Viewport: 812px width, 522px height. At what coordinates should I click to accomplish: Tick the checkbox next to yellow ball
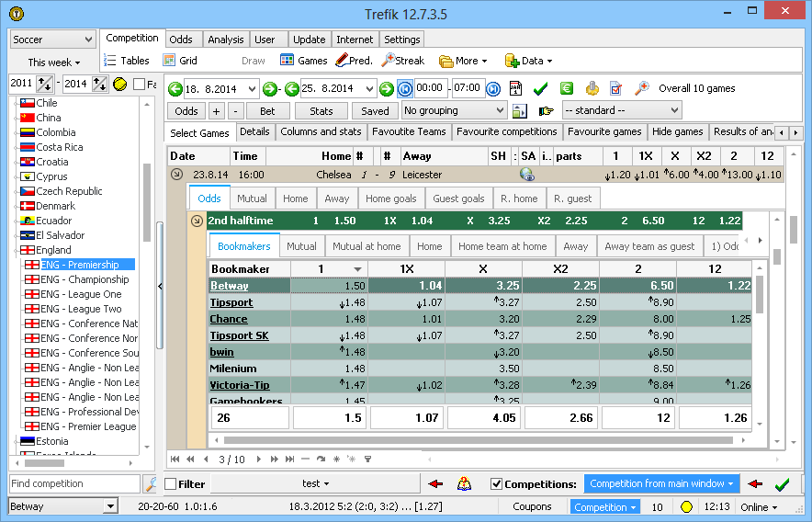click(x=139, y=85)
